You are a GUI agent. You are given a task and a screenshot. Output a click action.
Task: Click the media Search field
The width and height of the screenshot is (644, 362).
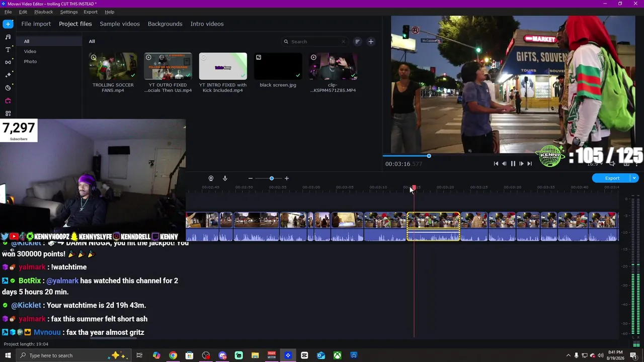(315, 42)
